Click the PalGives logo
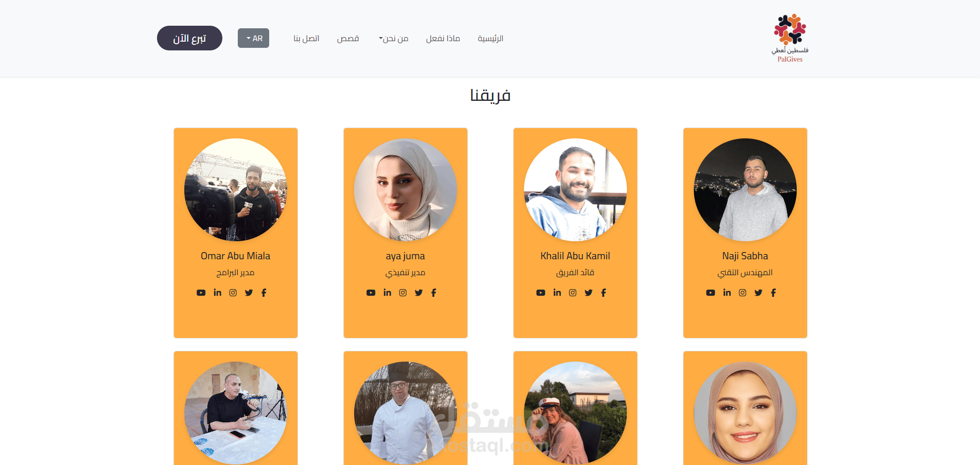 point(790,38)
